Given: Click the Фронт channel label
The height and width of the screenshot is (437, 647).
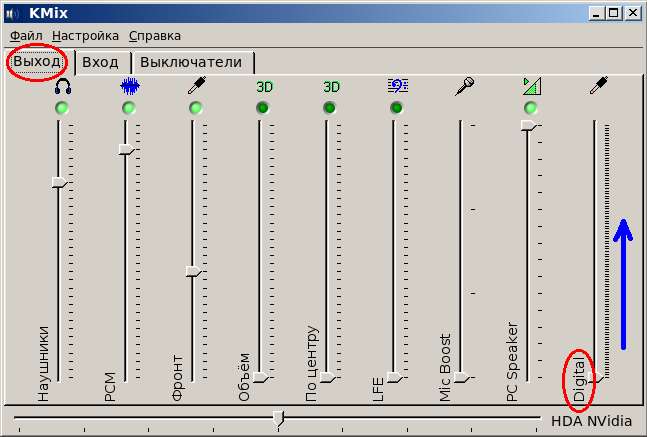Looking at the screenshot, I should (177, 378).
